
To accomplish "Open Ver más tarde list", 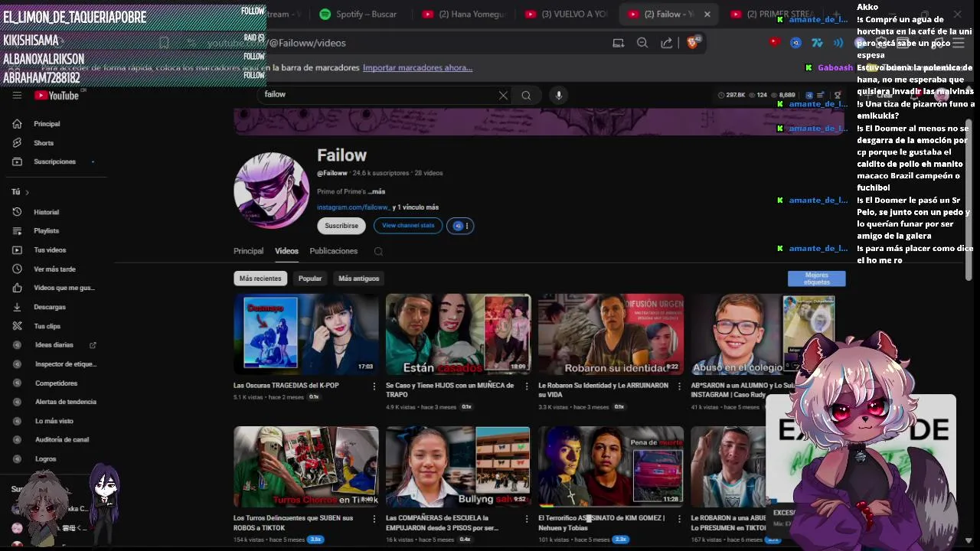I will (x=54, y=269).
